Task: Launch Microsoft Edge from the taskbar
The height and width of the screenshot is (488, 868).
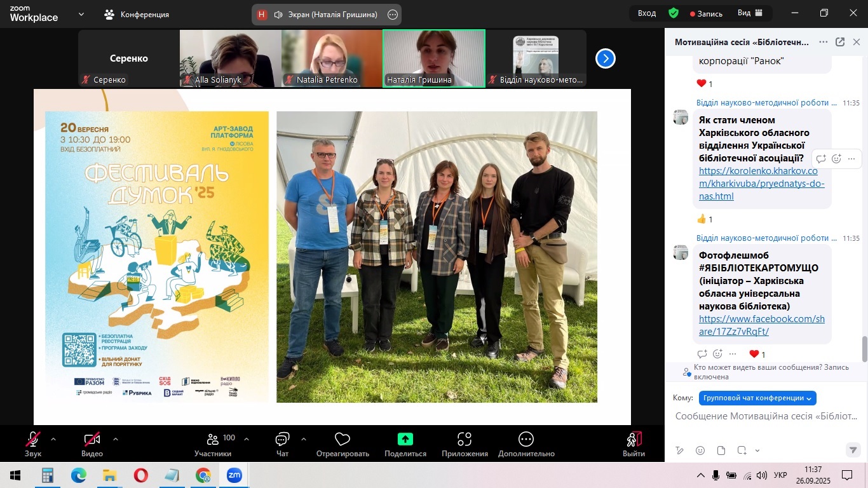Action: [x=78, y=475]
